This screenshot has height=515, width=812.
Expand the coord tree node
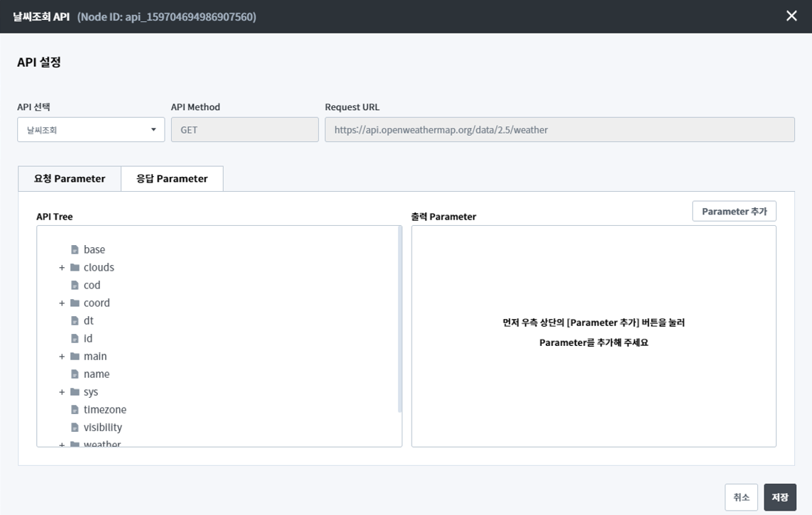pos(62,303)
